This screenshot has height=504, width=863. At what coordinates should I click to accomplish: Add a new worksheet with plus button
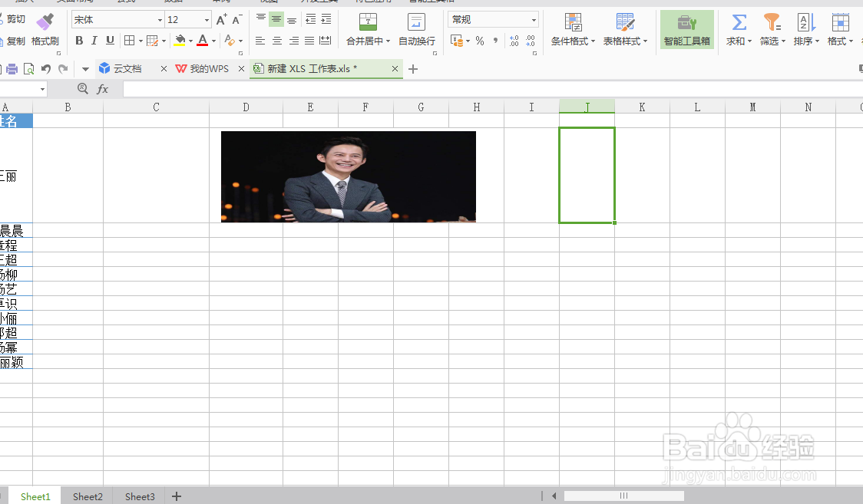pyautogui.click(x=176, y=496)
